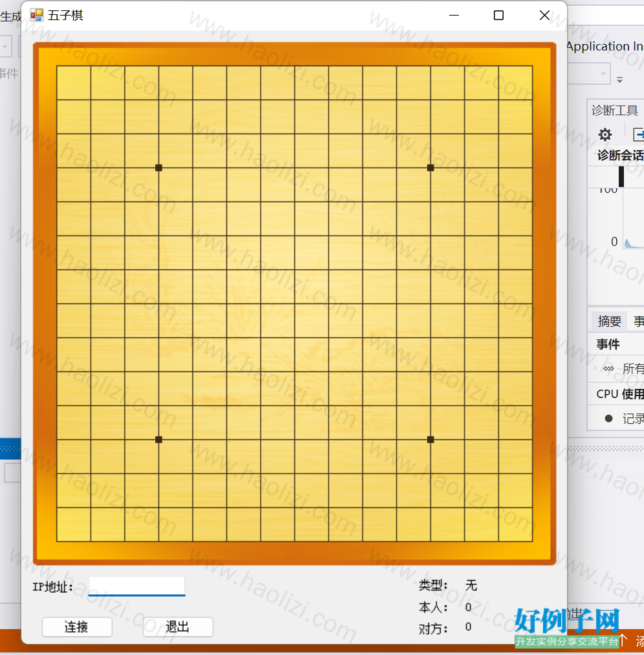This screenshot has width=644, height=655.
Task: Close the 五子棋 window
Action: click(544, 16)
